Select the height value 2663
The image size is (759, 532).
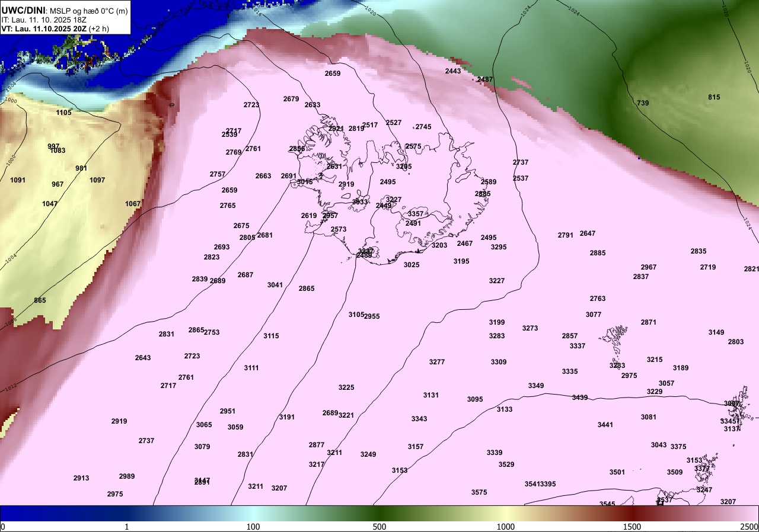coord(263,176)
